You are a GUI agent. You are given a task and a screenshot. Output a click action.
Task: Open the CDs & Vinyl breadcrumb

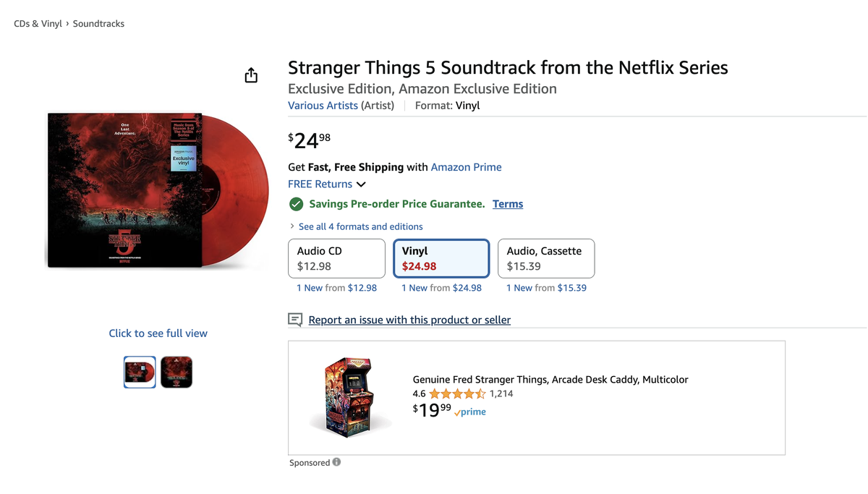(38, 24)
